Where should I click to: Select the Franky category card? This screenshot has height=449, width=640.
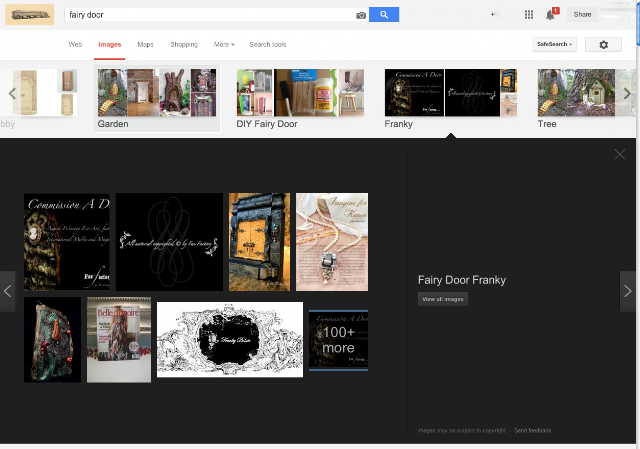(451, 99)
